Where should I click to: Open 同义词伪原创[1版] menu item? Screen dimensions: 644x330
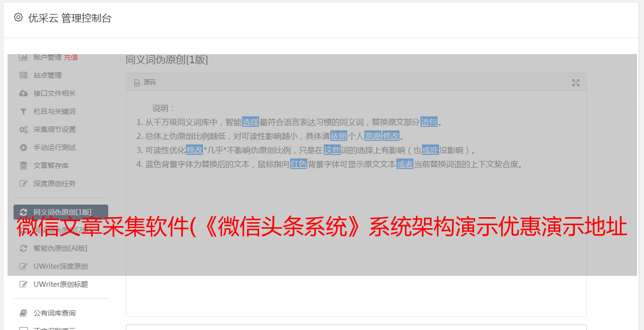pyautogui.click(x=61, y=212)
